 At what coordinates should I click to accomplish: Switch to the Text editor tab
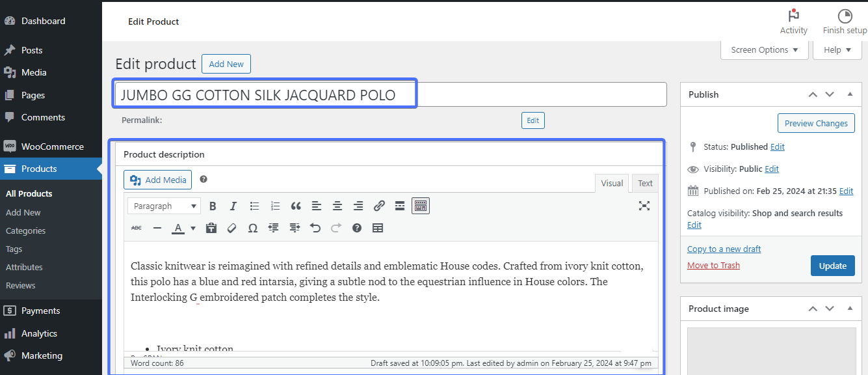click(645, 184)
